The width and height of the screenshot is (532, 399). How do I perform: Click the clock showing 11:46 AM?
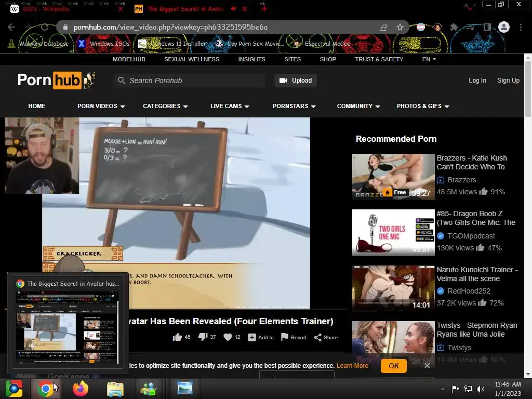(x=508, y=384)
